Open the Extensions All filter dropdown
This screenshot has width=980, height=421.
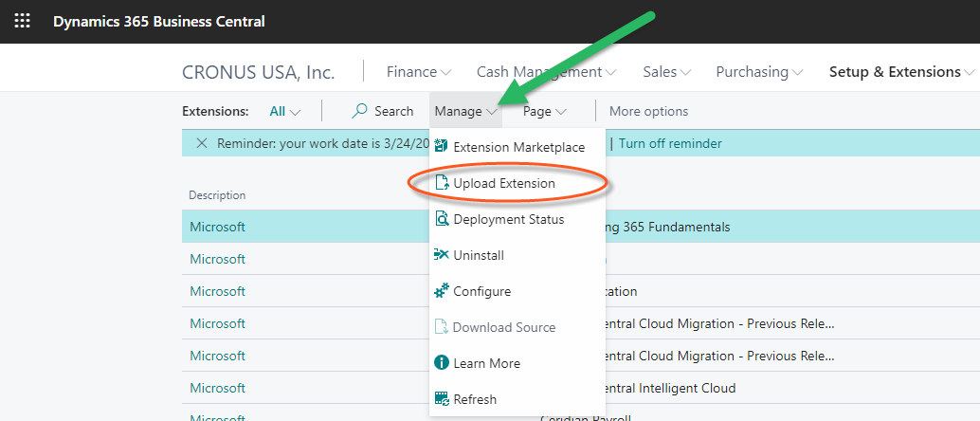coord(284,111)
